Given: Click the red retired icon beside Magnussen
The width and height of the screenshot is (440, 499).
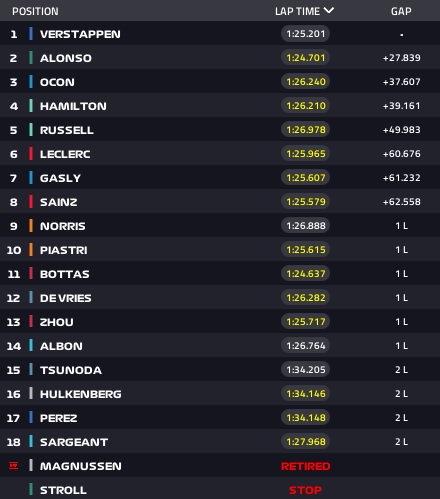Looking at the screenshot, I should pos(13,465).
